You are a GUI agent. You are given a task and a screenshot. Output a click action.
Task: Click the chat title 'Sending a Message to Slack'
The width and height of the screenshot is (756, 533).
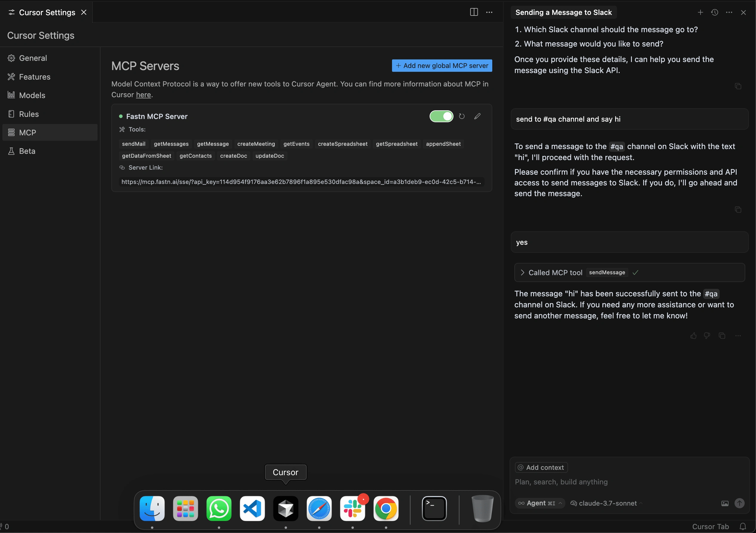(563, 12)
